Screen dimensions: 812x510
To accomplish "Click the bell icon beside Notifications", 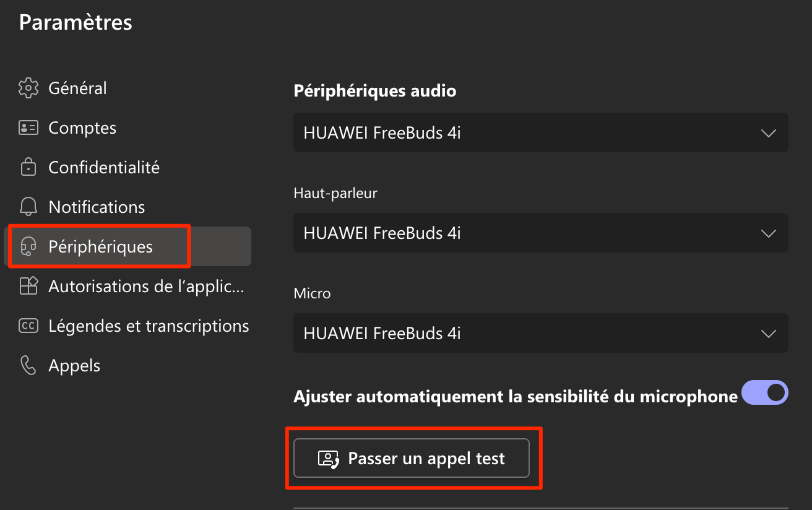I will coord(28,207).
